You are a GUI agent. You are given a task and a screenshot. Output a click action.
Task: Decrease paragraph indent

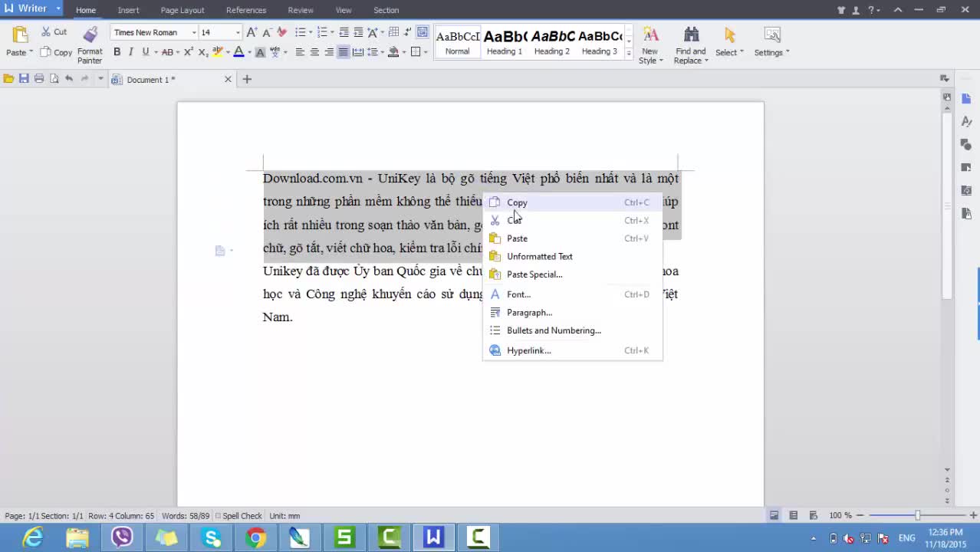[344, 32]
